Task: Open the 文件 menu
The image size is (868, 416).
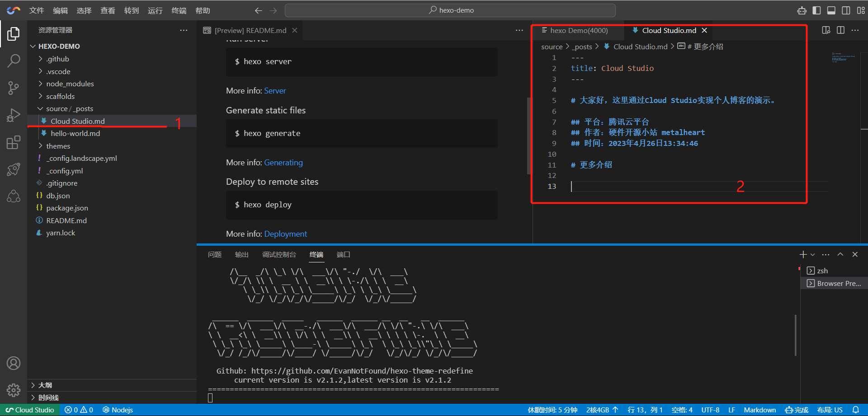Action: (37, 10)
